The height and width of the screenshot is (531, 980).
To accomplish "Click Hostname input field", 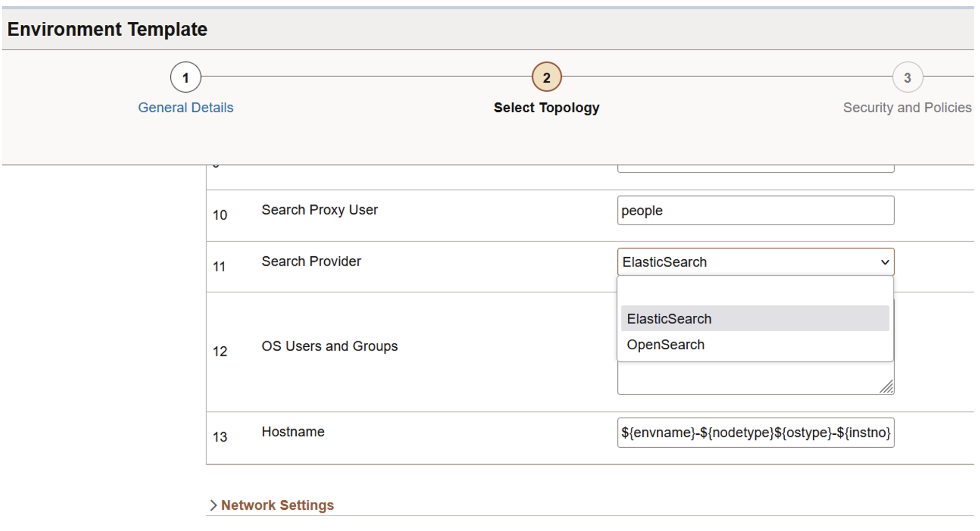I will point(755,433).
